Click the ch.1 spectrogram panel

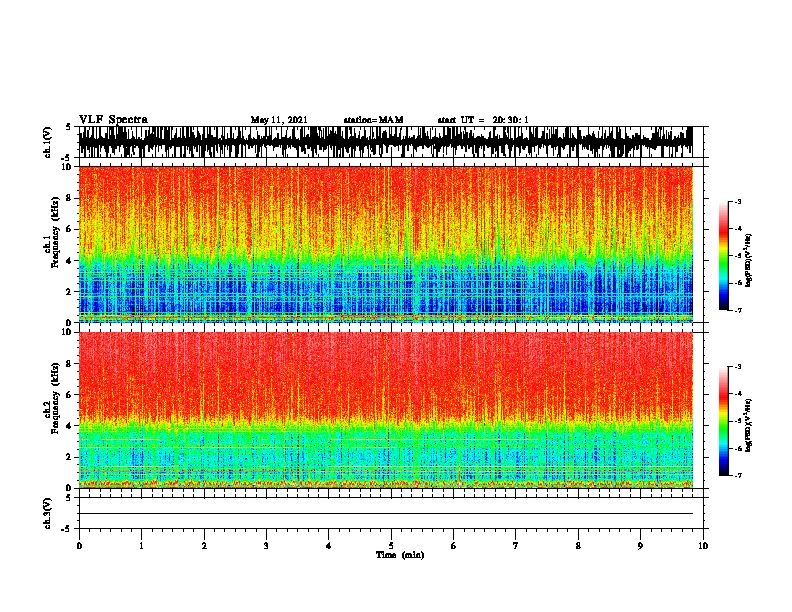coord(386,244)
